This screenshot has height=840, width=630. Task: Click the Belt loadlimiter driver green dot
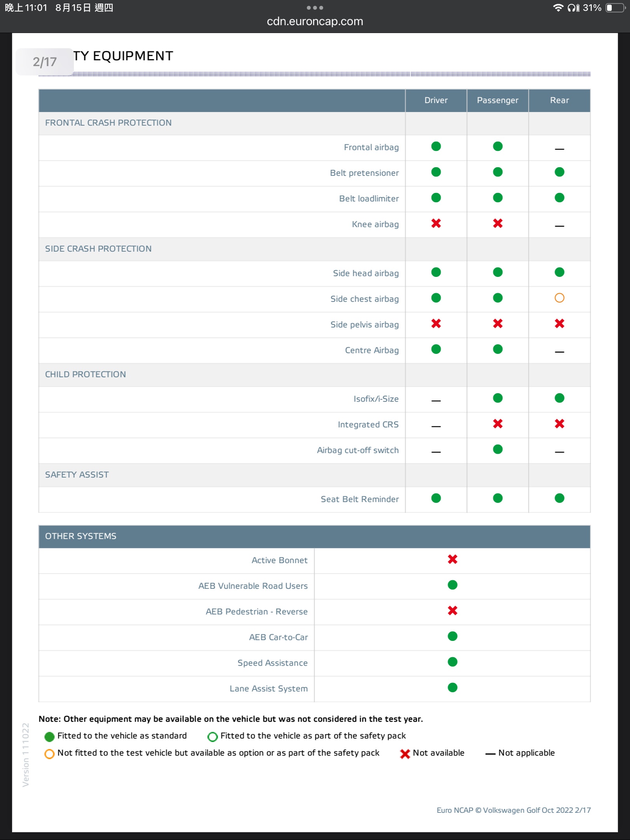[x=436, y=198]
